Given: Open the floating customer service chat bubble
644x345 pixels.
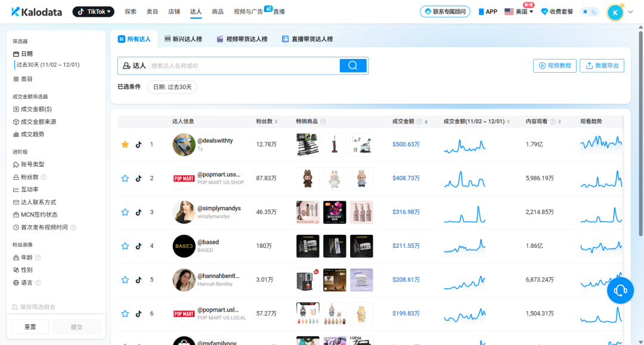Looking at the screenshot, I should 620,290.
